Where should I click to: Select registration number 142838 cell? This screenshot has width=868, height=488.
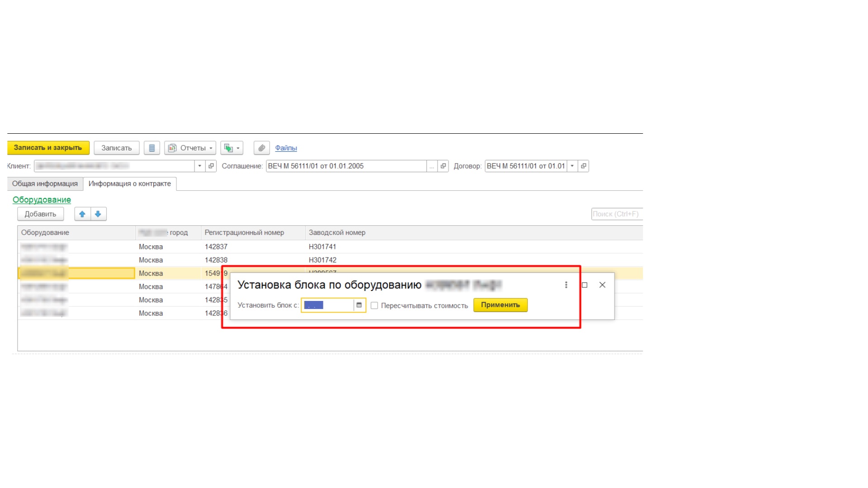pyautogui.click(x=253, y=260)
